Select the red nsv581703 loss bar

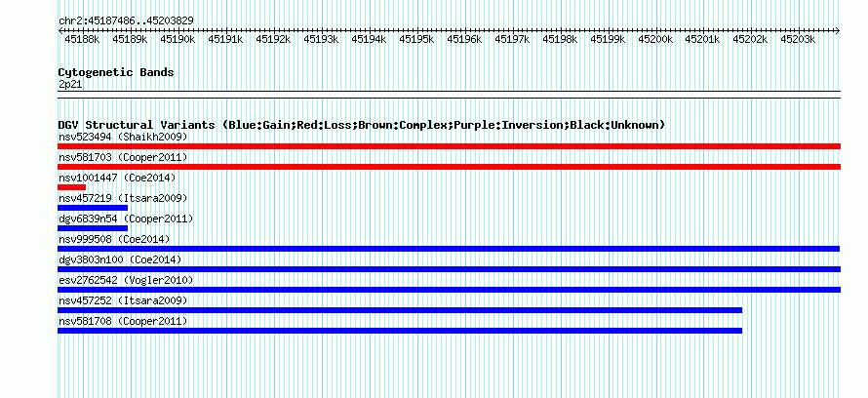click(449, 167)
